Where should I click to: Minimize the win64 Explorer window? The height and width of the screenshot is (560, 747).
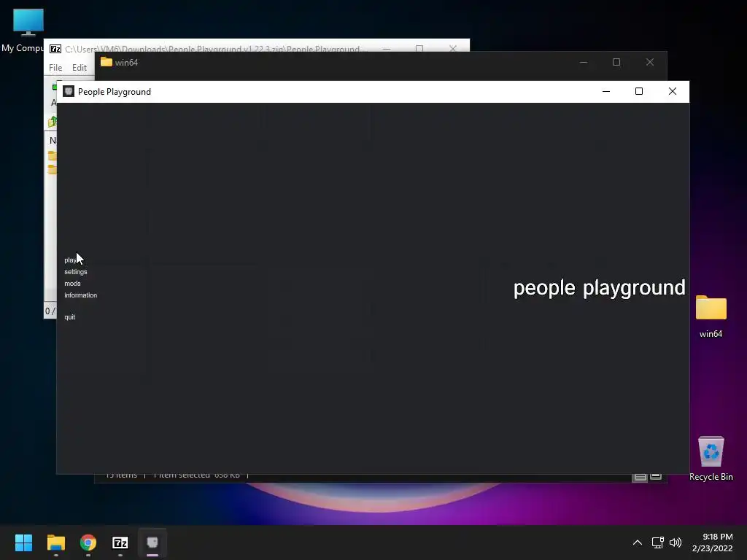[x=584, y=63]
